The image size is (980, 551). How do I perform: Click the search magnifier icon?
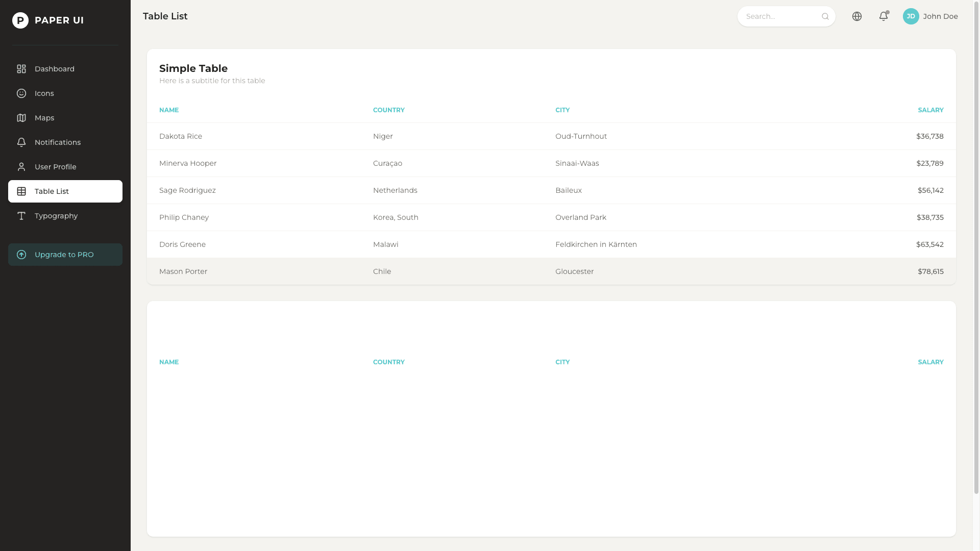pos(825,16)
